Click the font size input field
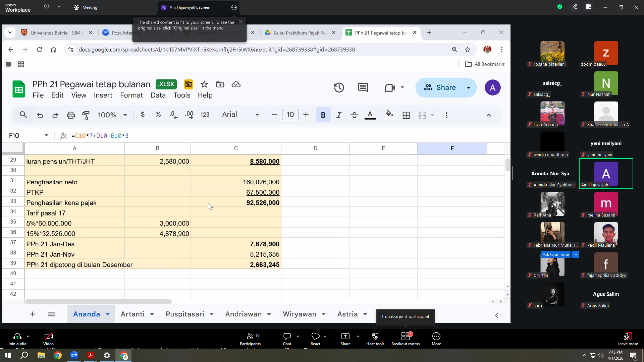The height and width of the screenshot is (362, 644). [290, 115]
